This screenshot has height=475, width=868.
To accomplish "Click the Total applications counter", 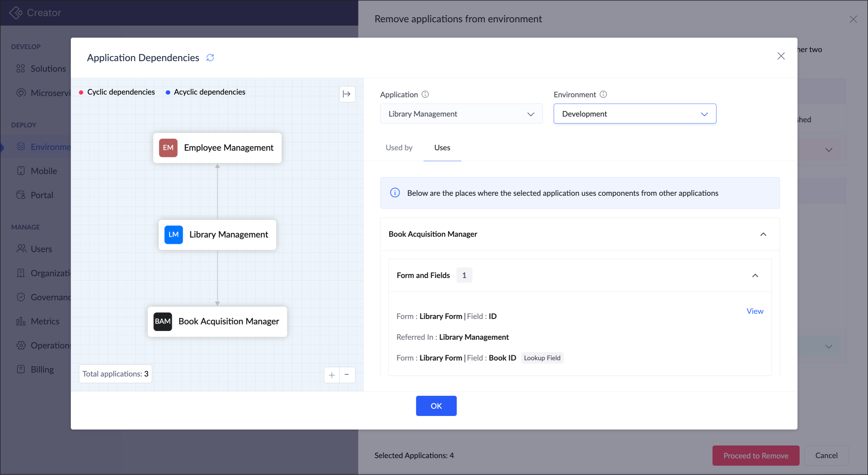I will [115, 374].
